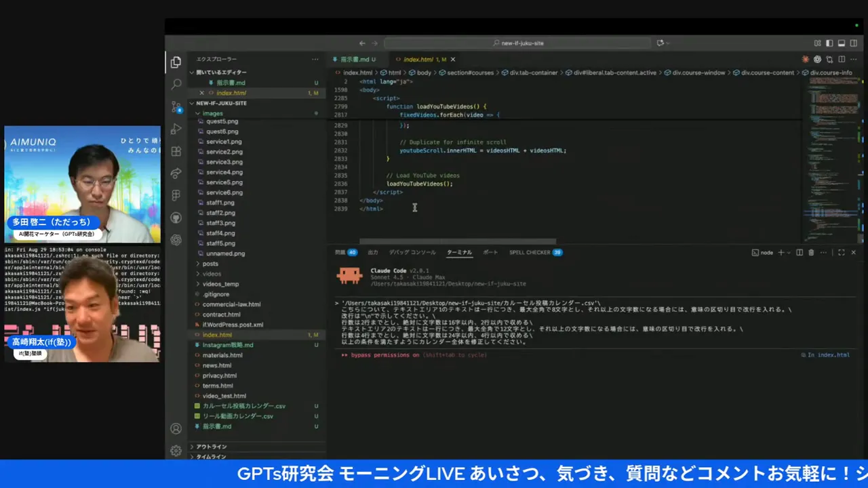
Task: Expand the アウトライン section
Action: click(x=212, y=447)
